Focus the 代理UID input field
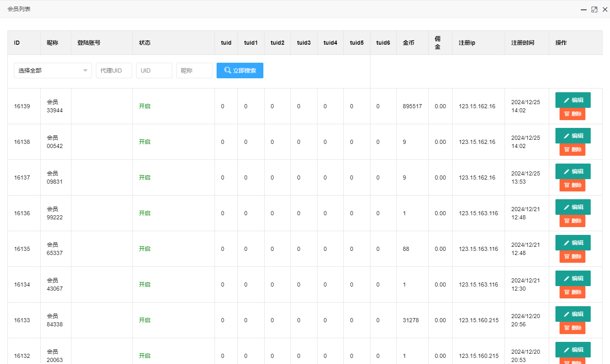Screen dimensions: 610x364 point(114,71)
